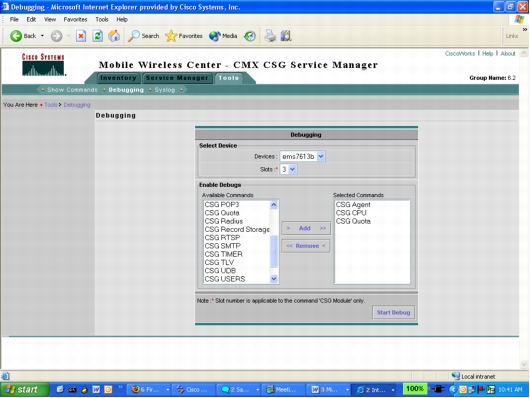Open the Favorites menu
530x398 pixels.
[x=75, y=20]
